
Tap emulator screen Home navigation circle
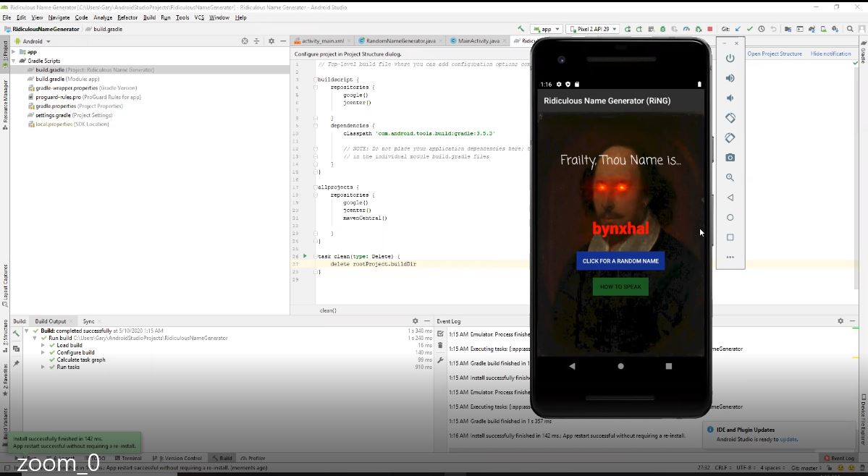[x=620, y=366]
